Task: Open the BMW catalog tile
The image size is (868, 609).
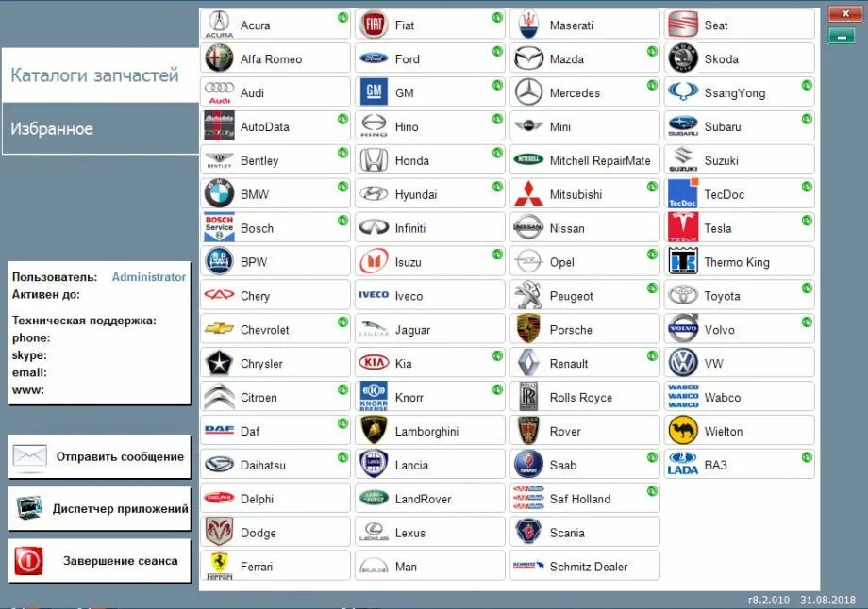Action: pyautogui.click(x=275, y=193)
